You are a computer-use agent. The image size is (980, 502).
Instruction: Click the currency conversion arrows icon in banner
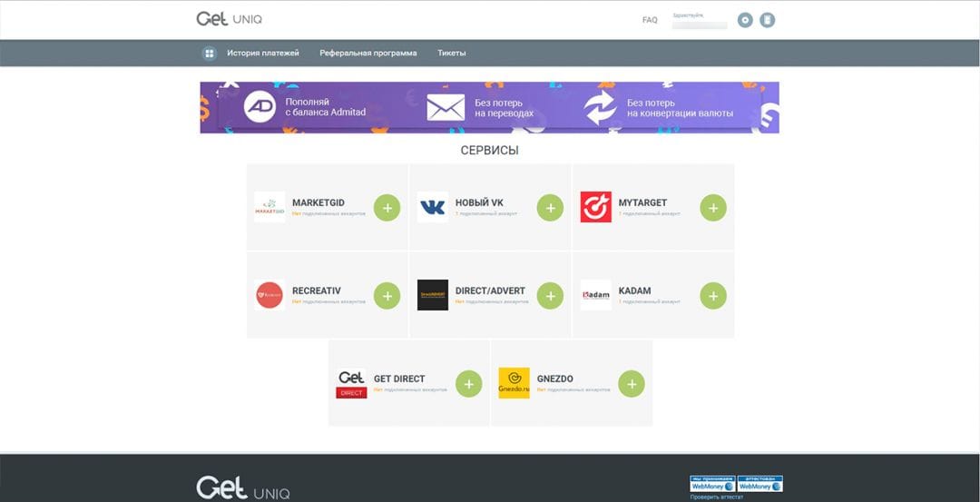(600, 107)
